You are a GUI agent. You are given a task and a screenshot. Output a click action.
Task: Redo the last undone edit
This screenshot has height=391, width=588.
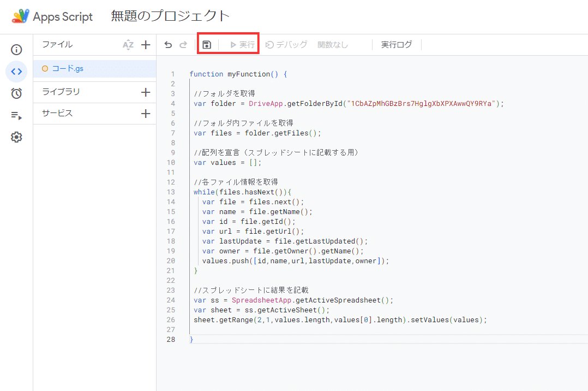(x=184, y=44)
